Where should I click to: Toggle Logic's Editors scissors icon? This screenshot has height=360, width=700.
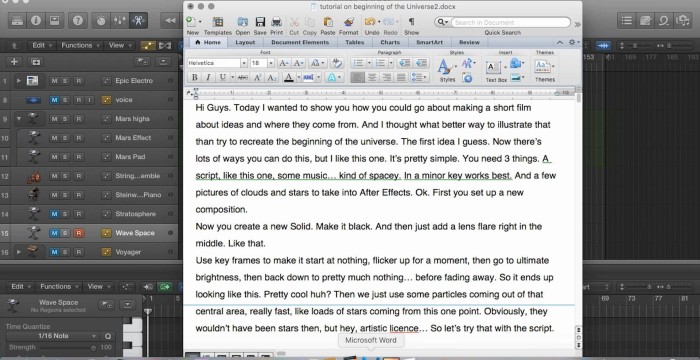pos(138,20)
